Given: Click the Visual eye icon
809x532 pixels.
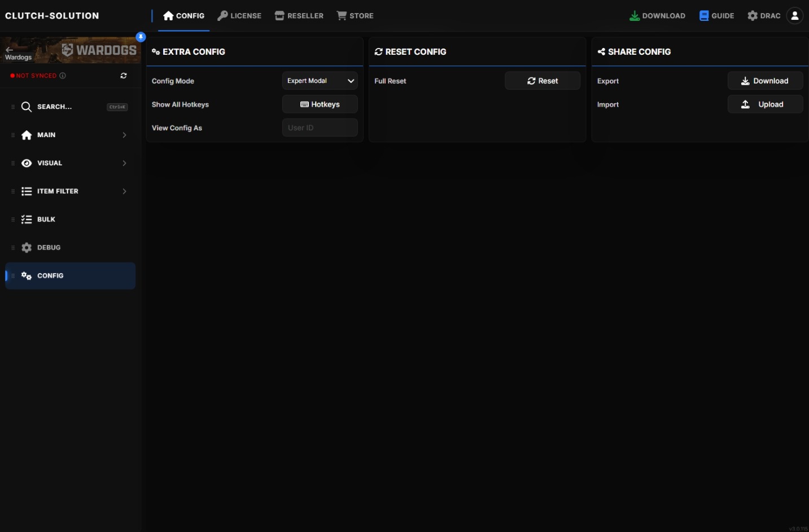Looking at the screenshot, I should tap(27, 163).
